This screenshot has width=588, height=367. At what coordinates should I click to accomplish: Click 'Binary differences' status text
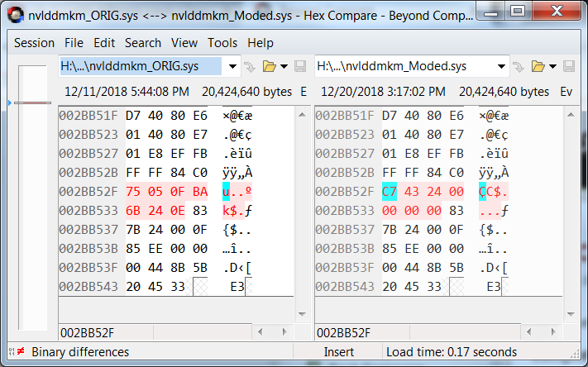(x=80, y=352)
